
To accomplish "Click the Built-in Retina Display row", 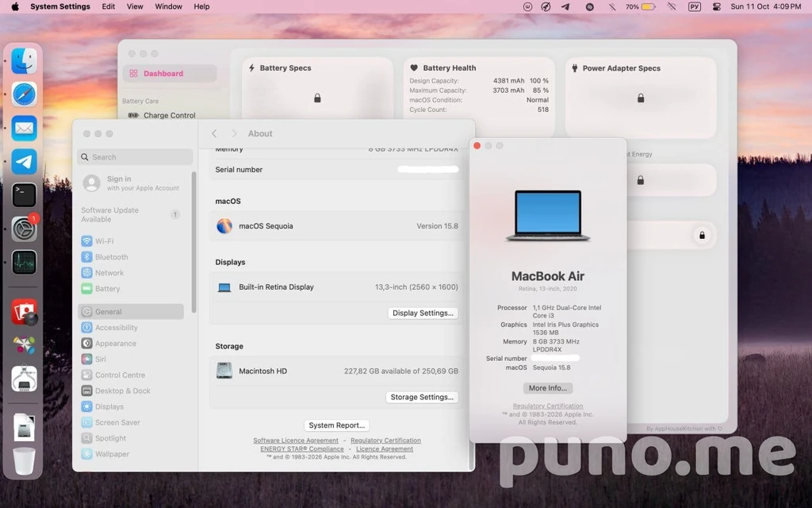I will 336,287.
